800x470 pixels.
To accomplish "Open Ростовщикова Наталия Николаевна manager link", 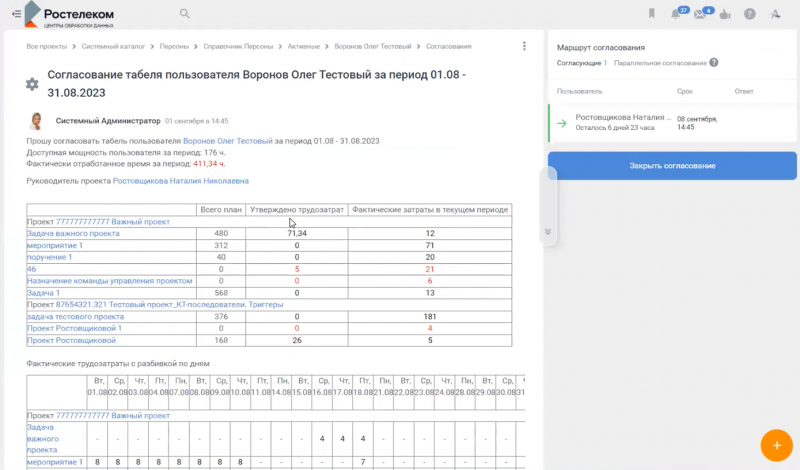I will coord(181,181).
